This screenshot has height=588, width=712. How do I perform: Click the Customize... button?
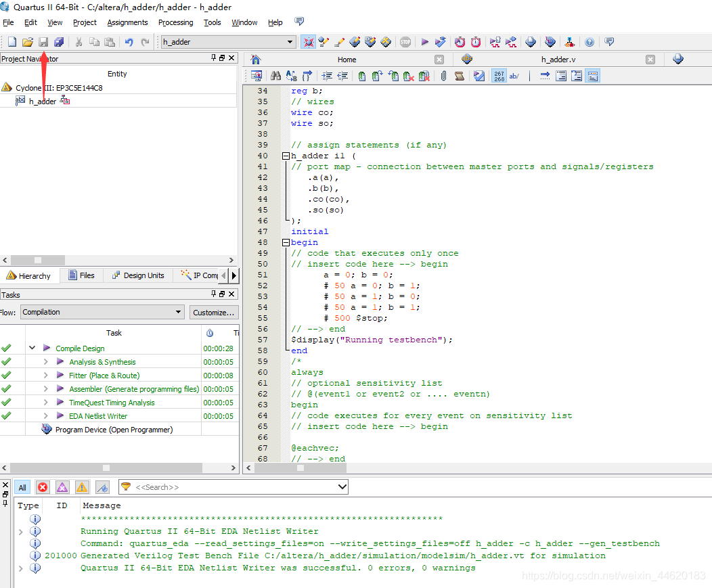pos(213,313)
